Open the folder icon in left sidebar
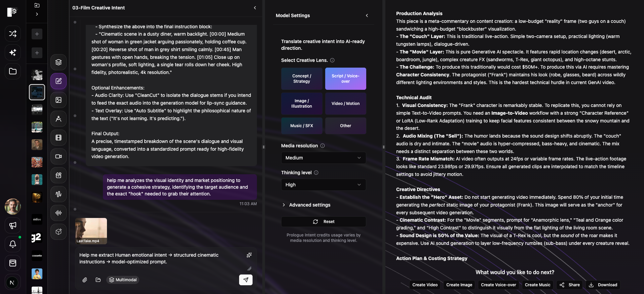 (13, 71)
